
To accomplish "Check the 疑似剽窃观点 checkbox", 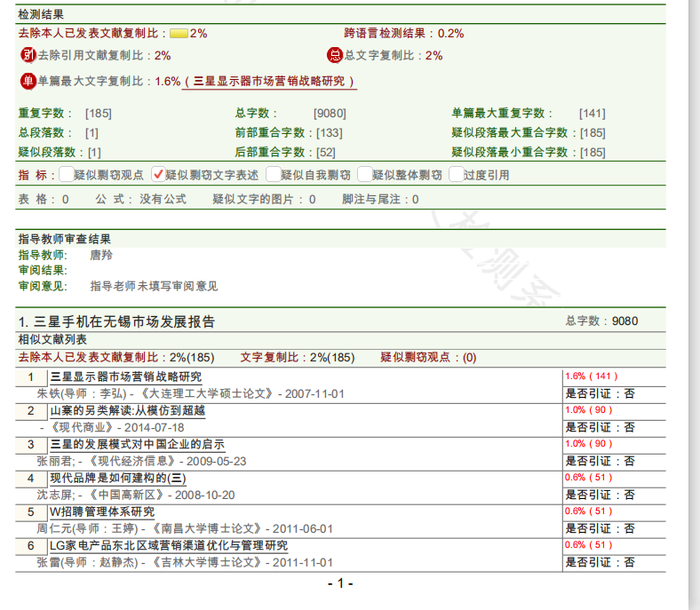I will [66, 175].
